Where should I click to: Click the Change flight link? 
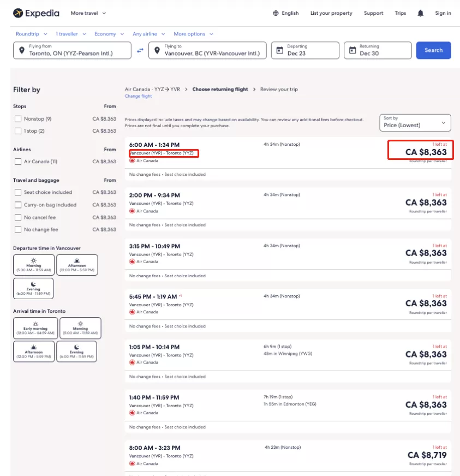(x=138, y=96)
